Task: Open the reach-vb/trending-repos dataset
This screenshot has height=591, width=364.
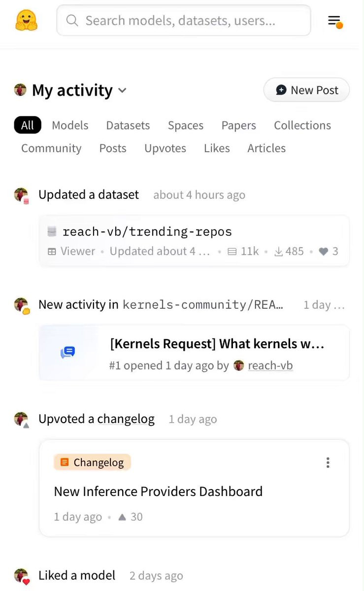Action: coord(147,231)
